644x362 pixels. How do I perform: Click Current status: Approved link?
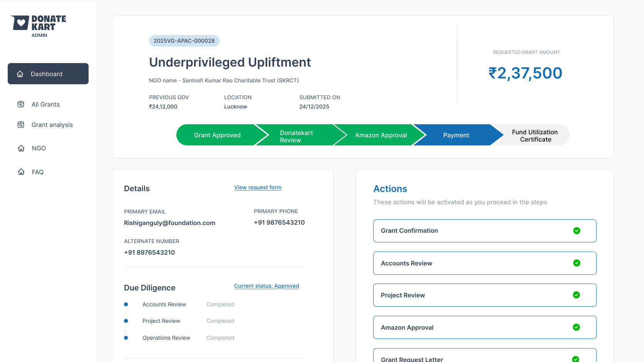pos(267,286)
